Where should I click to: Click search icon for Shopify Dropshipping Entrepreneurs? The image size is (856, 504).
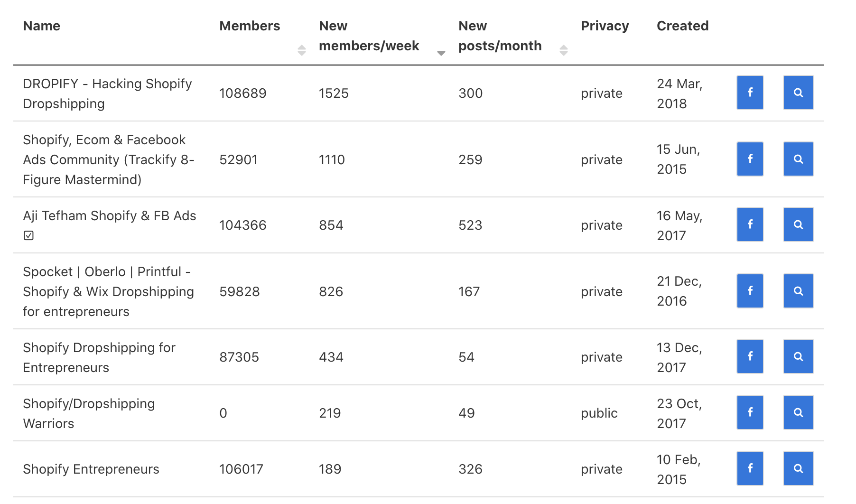click(798, 356)
